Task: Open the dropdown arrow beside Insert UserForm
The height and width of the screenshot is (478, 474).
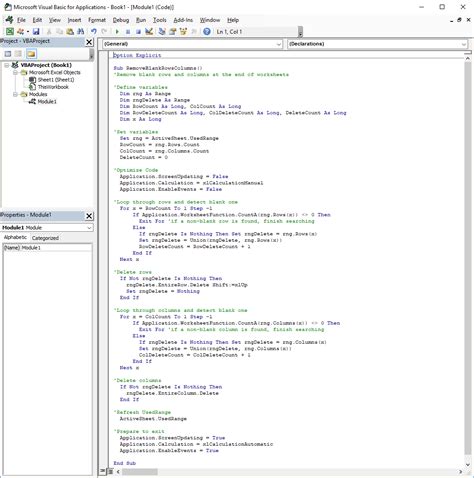Action: click(28, 32)
